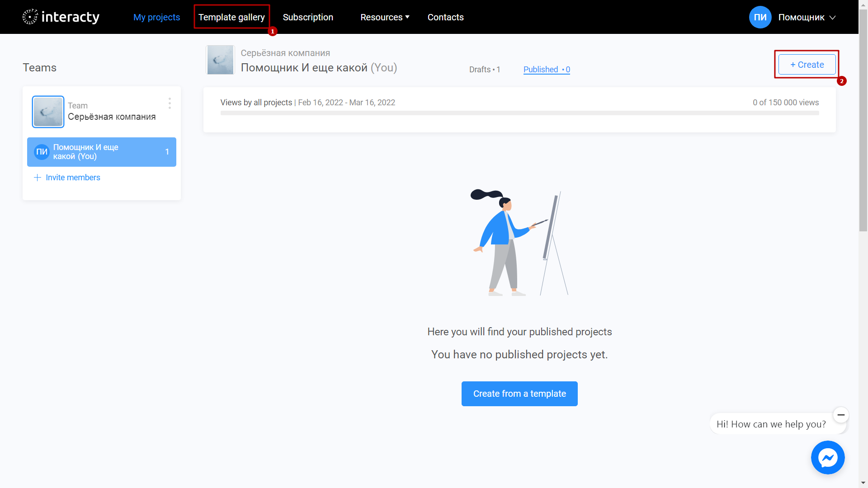Open My projects menu tab
This screenshot has height=488, width=868.
coord(156,17)
